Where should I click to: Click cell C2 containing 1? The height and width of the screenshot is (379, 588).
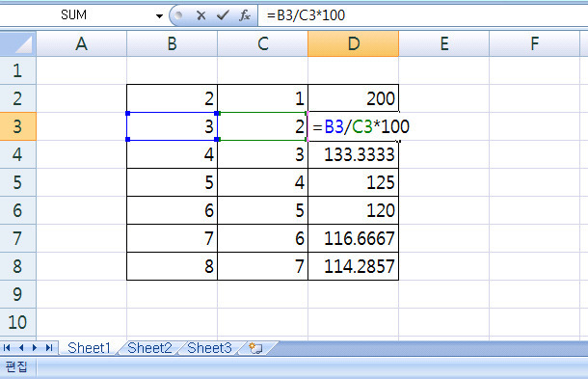pos(263,98)
